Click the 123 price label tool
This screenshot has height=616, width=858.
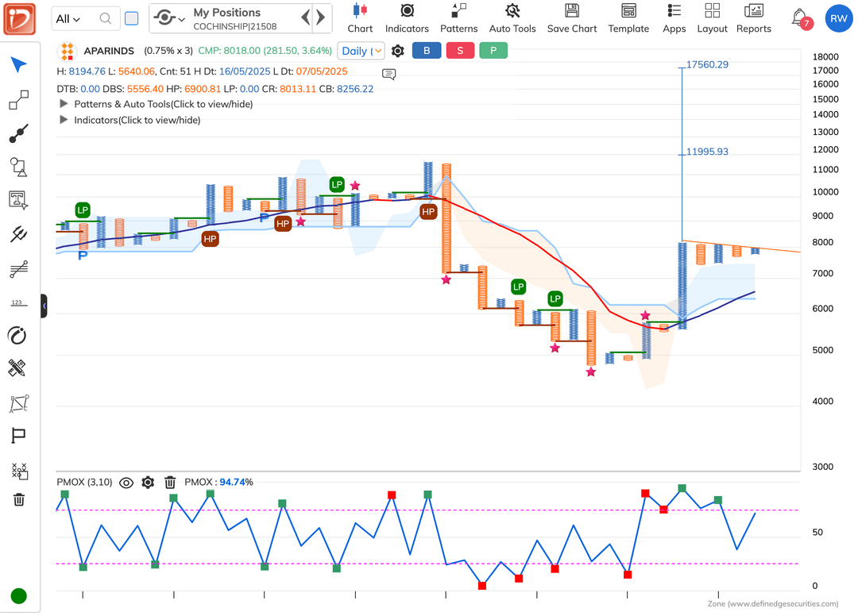(x=18, y=302)
